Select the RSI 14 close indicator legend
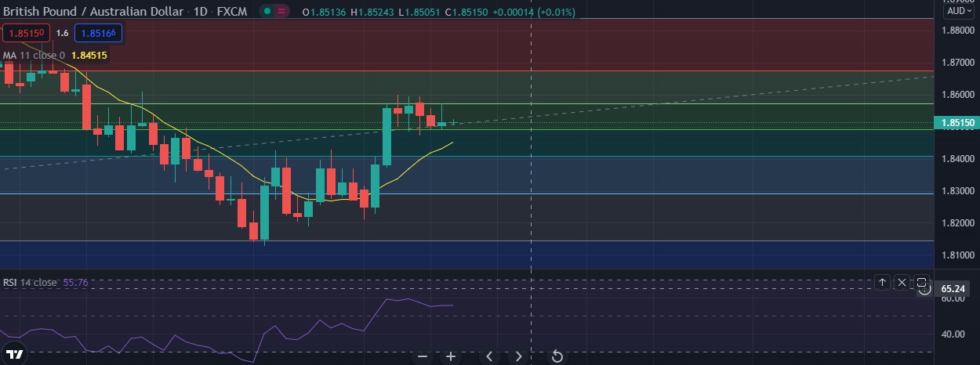Image resolution: width=980 pixels, height=365 pixels. (x=30, y=282)
